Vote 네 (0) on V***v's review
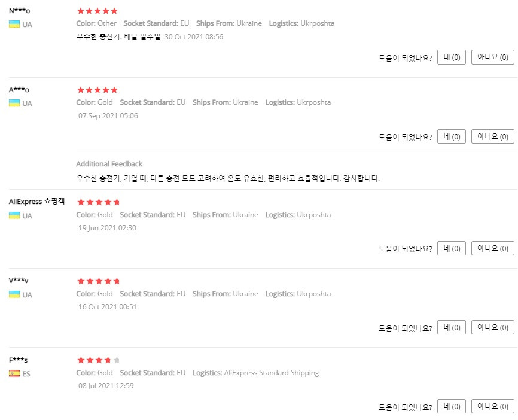This screenshot has height=420, width=518. (451, 327)
